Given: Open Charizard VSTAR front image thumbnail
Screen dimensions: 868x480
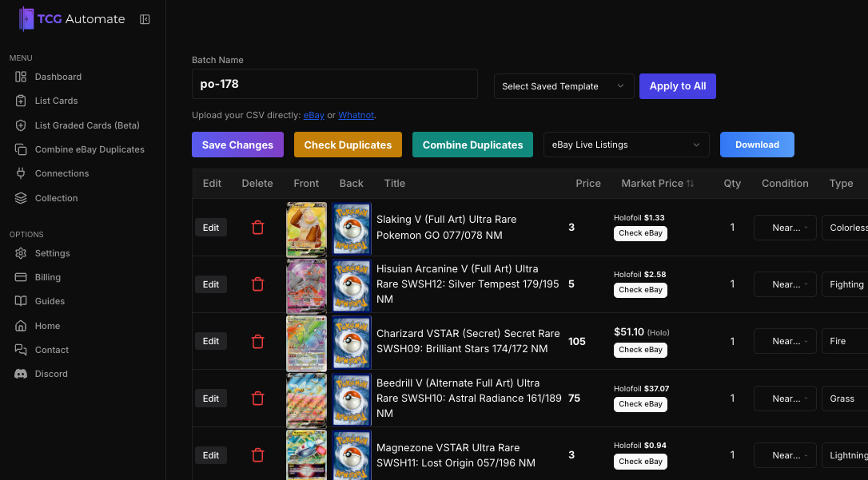Looking at the screenshot, I should pyautogui.click(x=306, y=342).
